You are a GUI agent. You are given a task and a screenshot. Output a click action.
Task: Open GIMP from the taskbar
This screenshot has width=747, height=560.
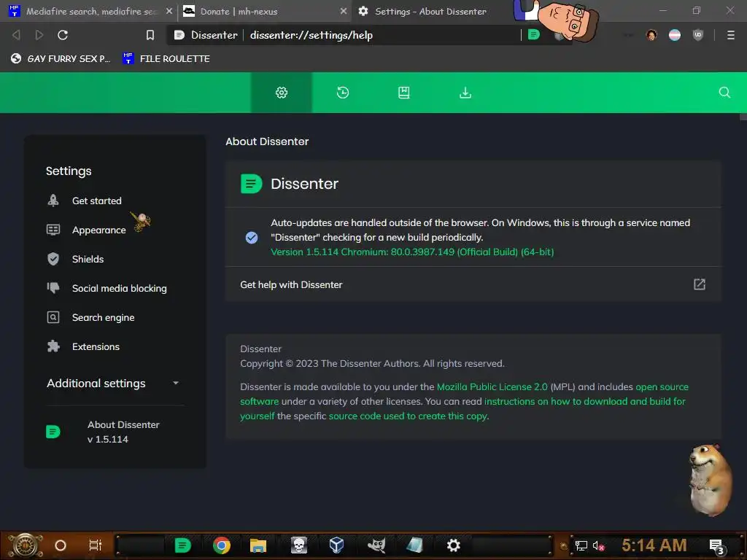(x=376, y=545)
